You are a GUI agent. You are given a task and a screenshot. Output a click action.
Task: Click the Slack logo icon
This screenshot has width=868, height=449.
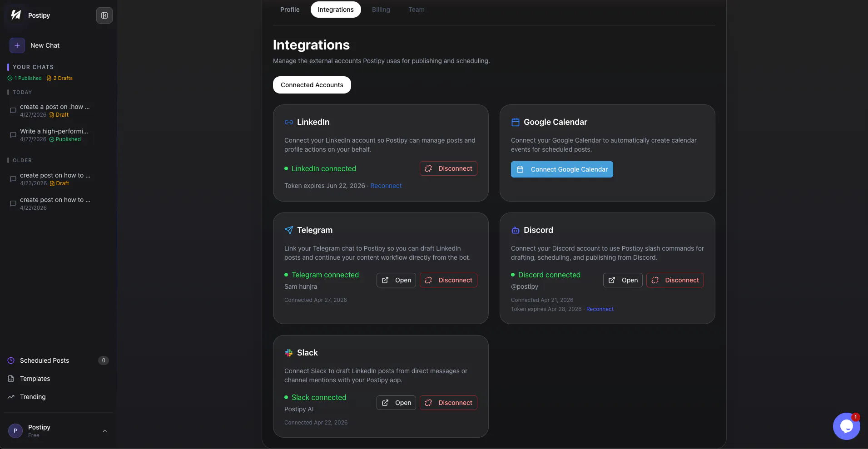[x=289, y=353]
